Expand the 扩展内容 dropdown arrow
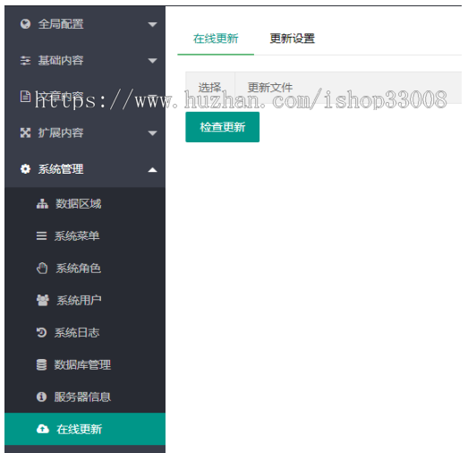The height and width of the screenshot is (453, 476). click(152, 133)
